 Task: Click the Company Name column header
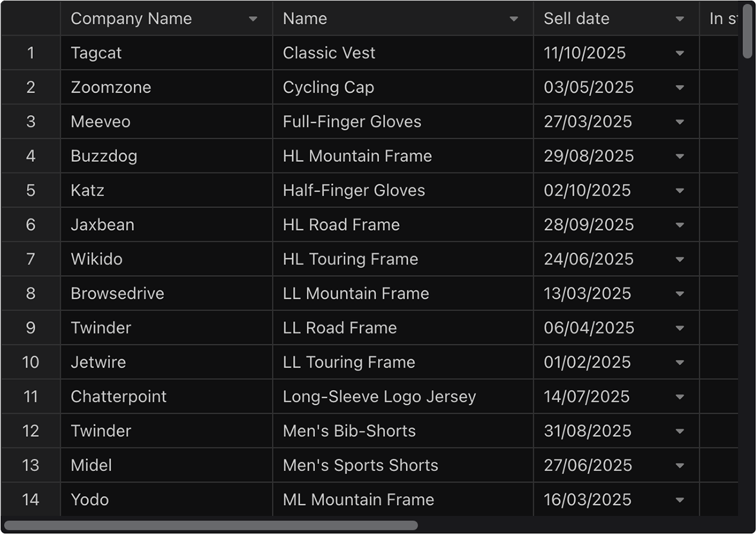coord(166,18)
